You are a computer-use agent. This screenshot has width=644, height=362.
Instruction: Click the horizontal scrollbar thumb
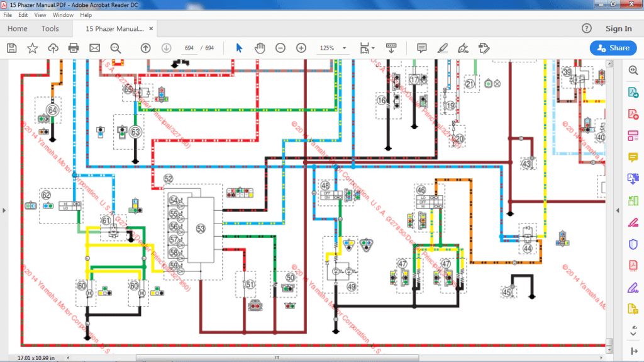[x=277, y=358]
